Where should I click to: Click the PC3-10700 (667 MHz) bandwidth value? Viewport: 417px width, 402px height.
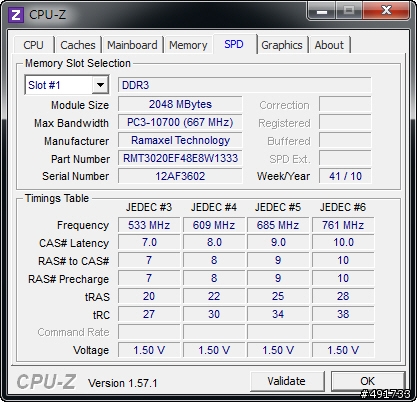click(180, 122)
